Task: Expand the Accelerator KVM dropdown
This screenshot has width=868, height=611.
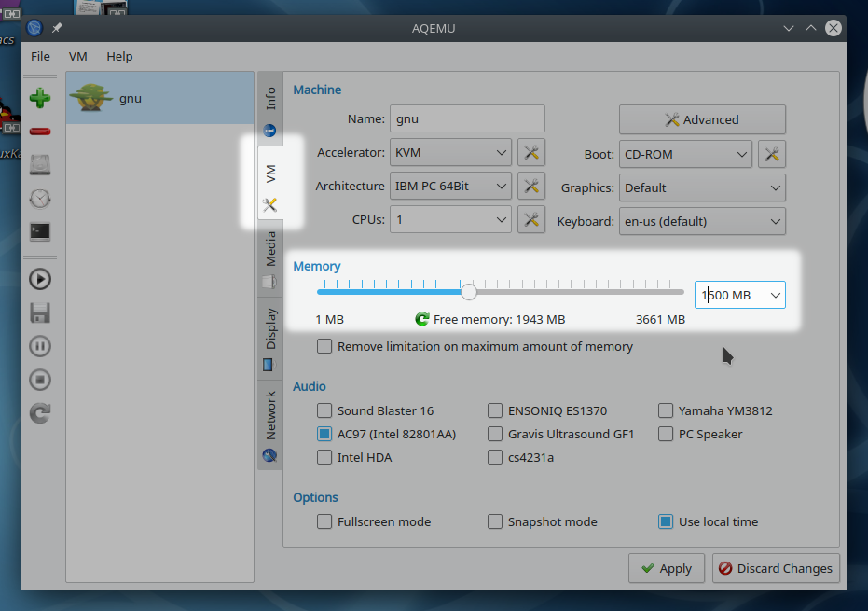Action: point(450,152)
